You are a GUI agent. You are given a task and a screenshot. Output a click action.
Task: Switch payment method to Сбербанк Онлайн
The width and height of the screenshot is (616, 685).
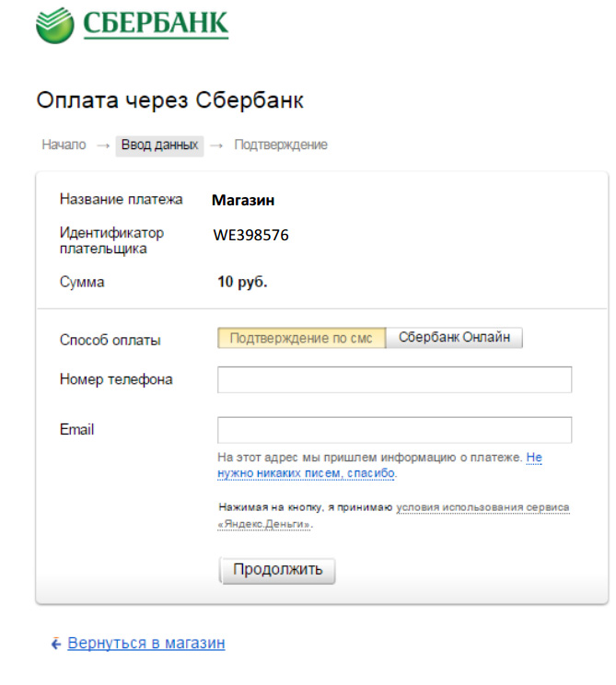(x=454, y=338)
